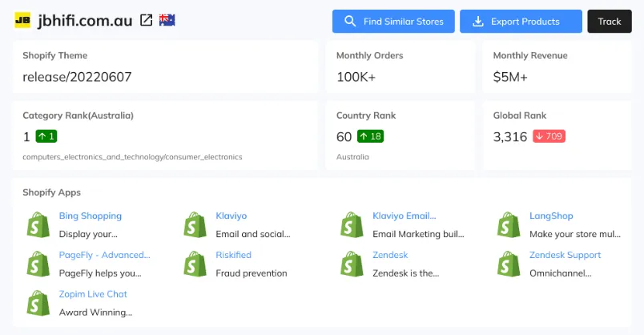Click the Find Similar Stores button
Image resolution: width=644 pixels, height=335 pixels.
(x=393, y=22)
